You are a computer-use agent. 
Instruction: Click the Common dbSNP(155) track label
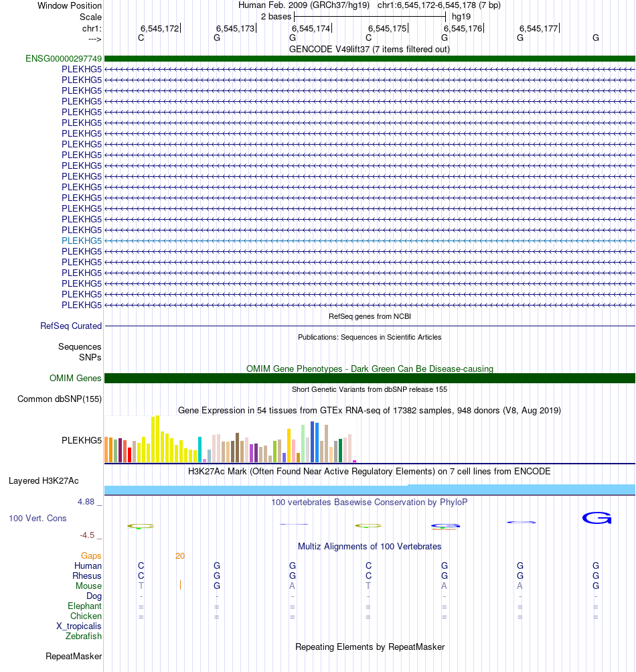click(60, 399)
